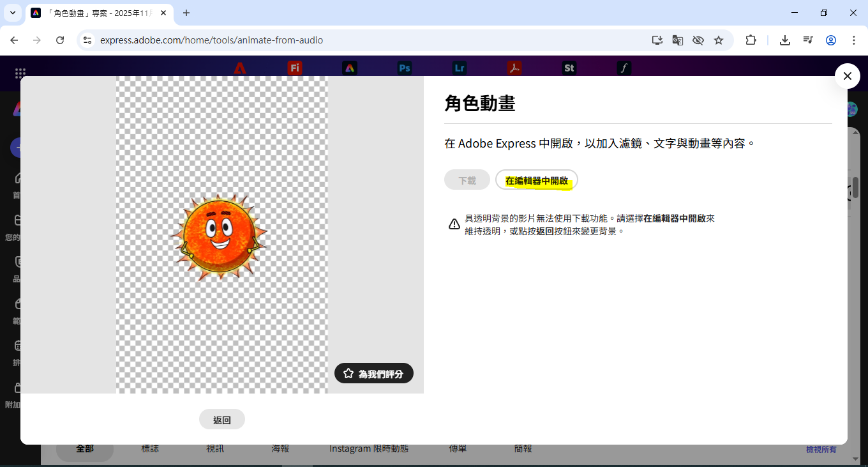Open the Lightroom (Lr) app icon
868x467 pixels.
[460, 68]
